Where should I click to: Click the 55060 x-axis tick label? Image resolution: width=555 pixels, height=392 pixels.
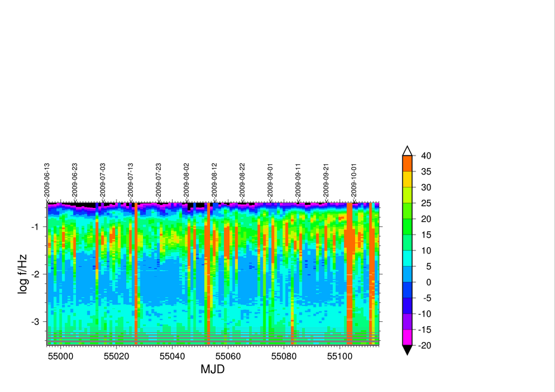pos(228,356)
